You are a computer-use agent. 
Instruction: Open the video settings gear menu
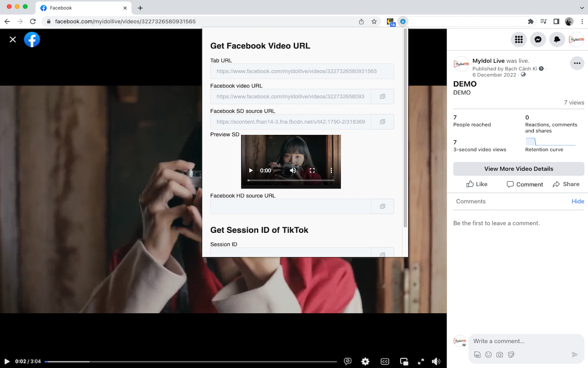(x=365, y=361)
